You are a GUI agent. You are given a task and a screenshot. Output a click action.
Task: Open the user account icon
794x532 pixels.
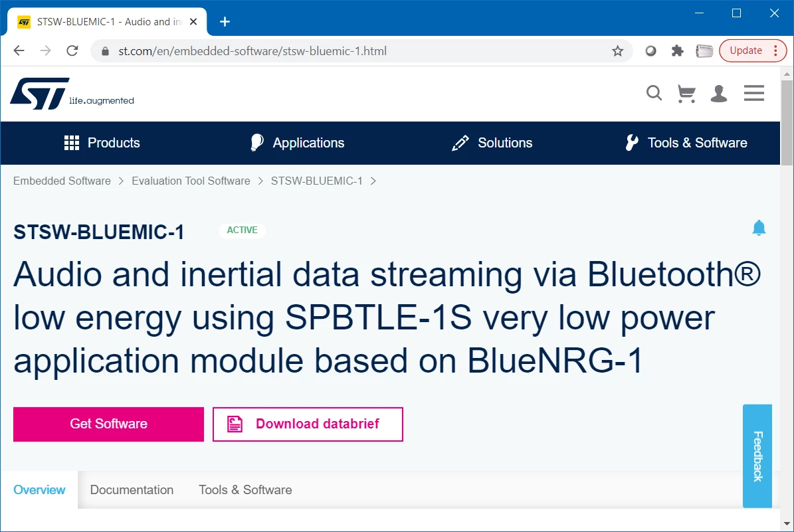click(718, 94)
